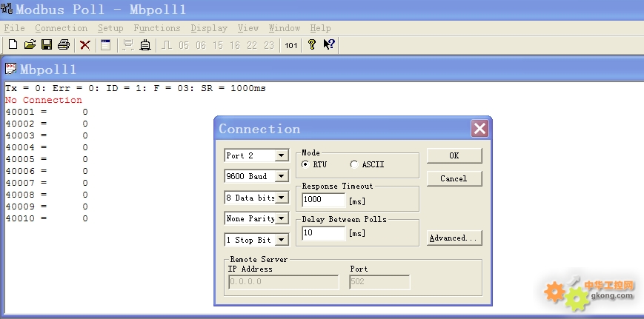The image size is (644, 319).
Task: Open the Help menu
Action: pyautogui.click(x=320, y=28)
